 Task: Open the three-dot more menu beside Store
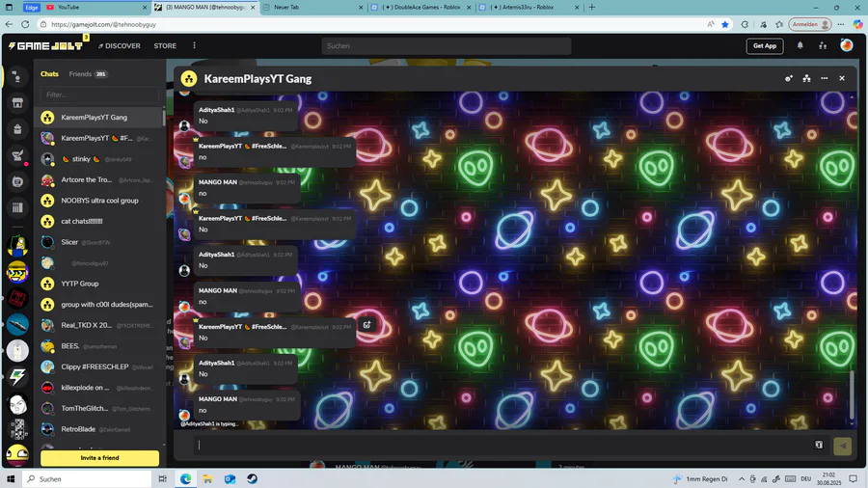tap(194, 45)
